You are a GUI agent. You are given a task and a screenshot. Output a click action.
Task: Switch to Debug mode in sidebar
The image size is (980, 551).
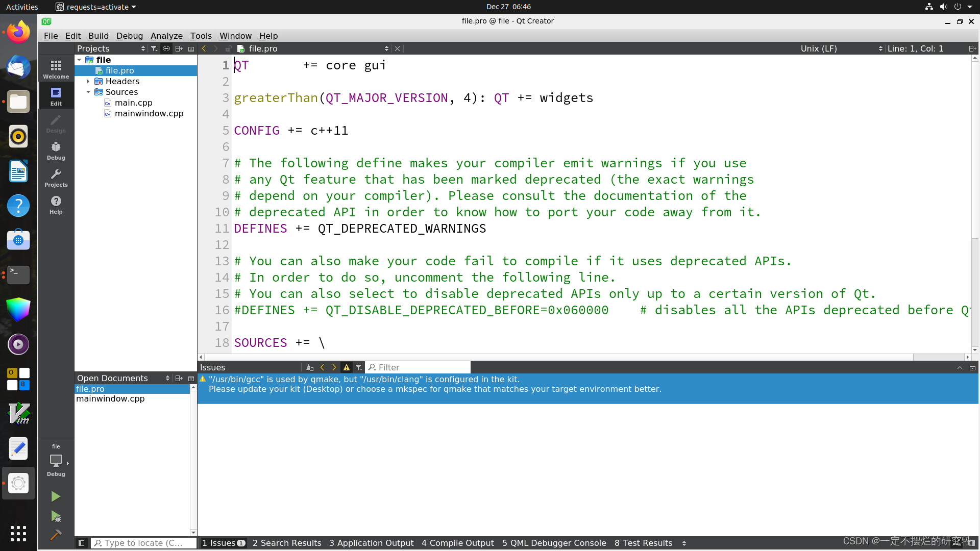coord(56,151)
